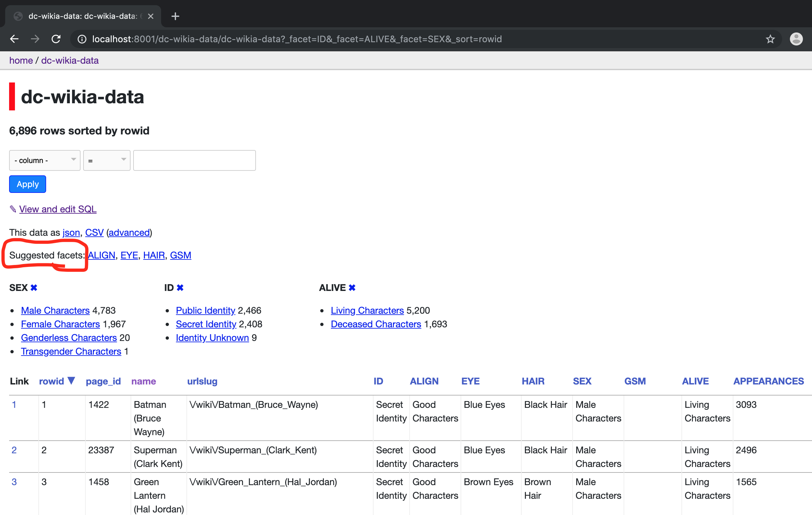Image resolution: width=812 pixels, height=515 pixels.
Task: Get this data as json
Action: pyautogui.click(x=71, y=232)
